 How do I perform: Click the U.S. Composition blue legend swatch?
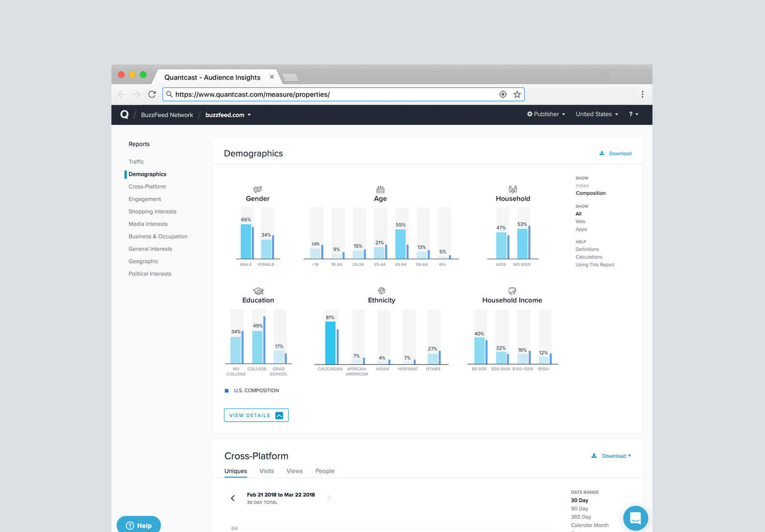(x=226, y=391)
